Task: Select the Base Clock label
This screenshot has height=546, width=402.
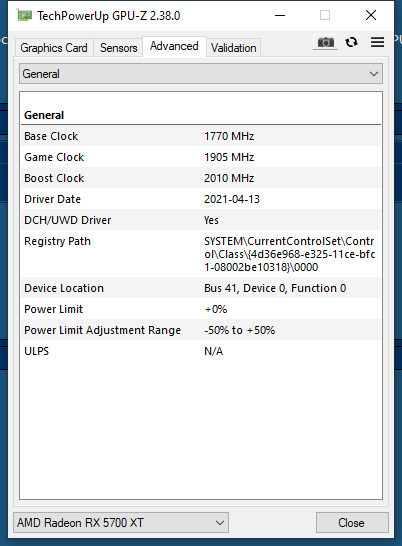Action: click(x=51, y=136)
